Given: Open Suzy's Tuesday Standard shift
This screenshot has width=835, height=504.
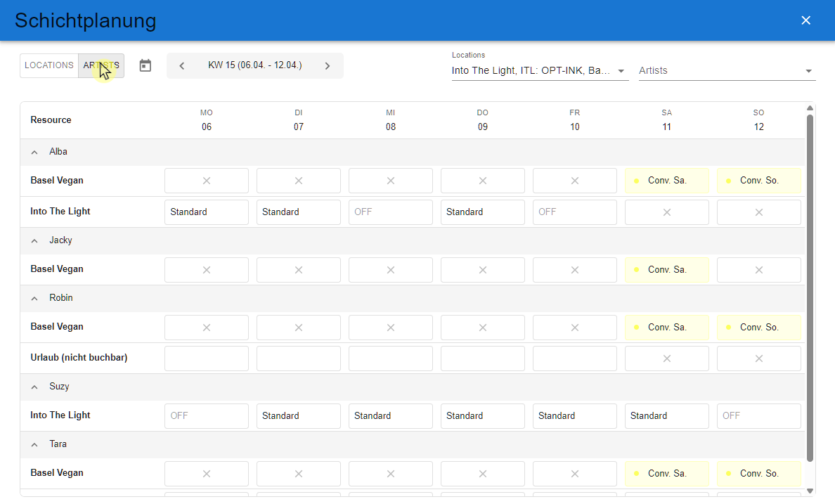Looking at the screenshot, I should (x=299, y=416).
